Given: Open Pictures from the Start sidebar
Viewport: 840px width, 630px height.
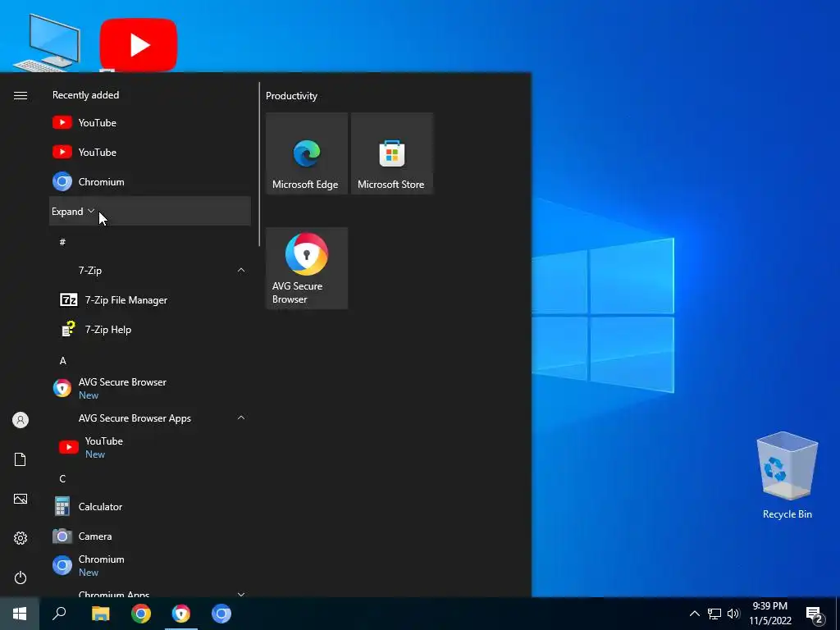Looking at the screenshot, I should [21, 499].
